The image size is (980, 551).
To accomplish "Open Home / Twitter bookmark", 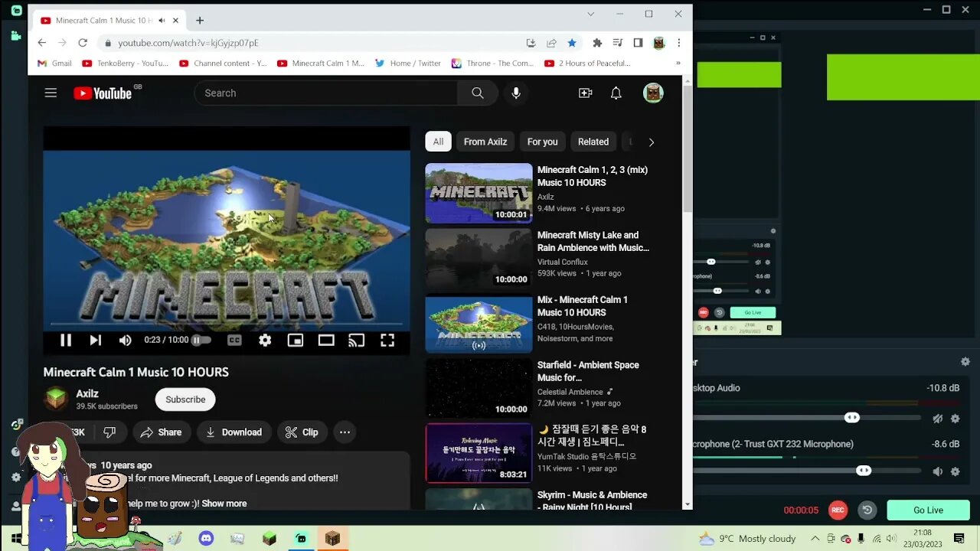I will click(x=408, y=64).
